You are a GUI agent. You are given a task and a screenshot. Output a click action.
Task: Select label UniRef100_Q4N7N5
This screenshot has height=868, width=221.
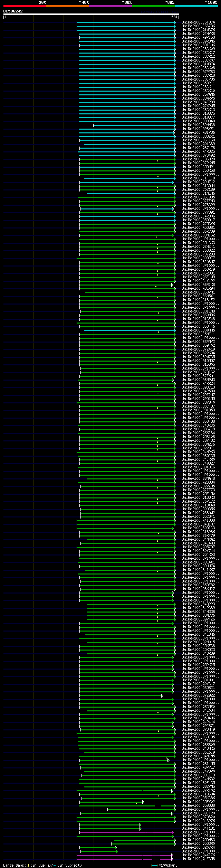pyautogui.click(x=198, y=756)
